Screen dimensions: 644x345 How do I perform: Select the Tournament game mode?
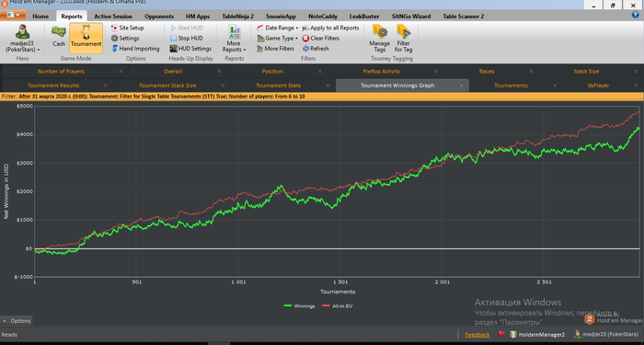[x=86, y=39]
